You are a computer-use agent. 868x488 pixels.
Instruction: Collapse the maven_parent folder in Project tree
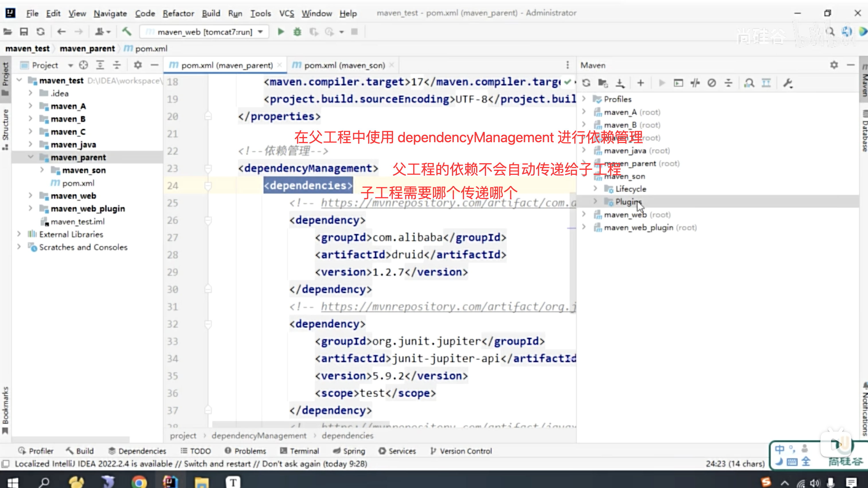coord(31,157)
